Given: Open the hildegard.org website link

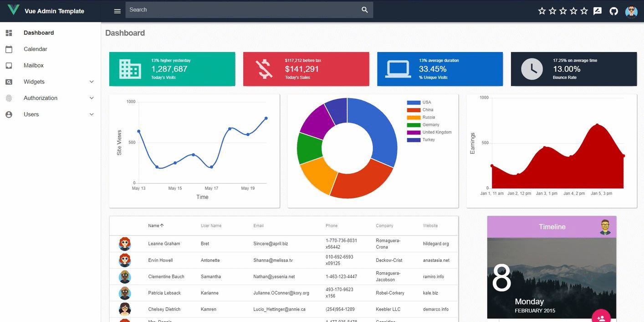Looking at the screenshot, I should 435,244.
